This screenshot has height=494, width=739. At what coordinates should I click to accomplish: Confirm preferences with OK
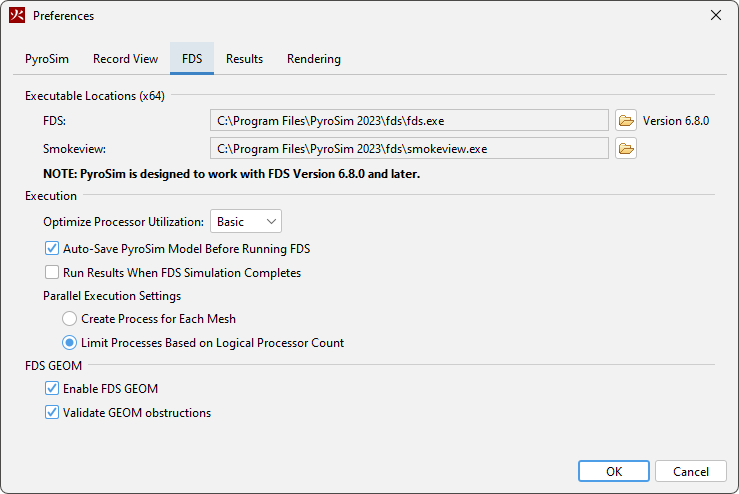[x=614, y=471]
